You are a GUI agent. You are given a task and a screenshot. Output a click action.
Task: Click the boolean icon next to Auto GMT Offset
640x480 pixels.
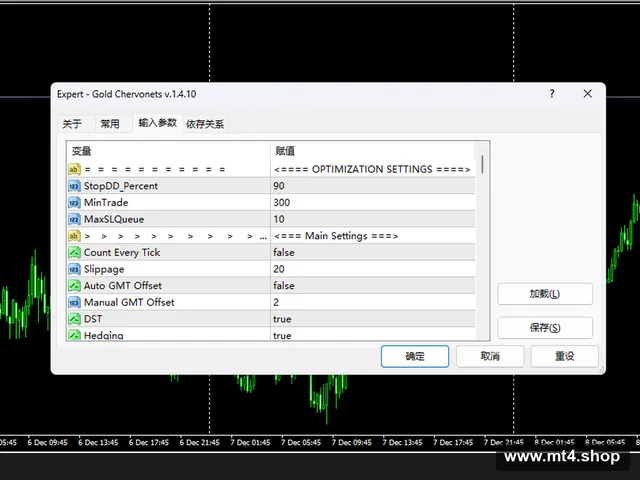click(x=74, y=286)
